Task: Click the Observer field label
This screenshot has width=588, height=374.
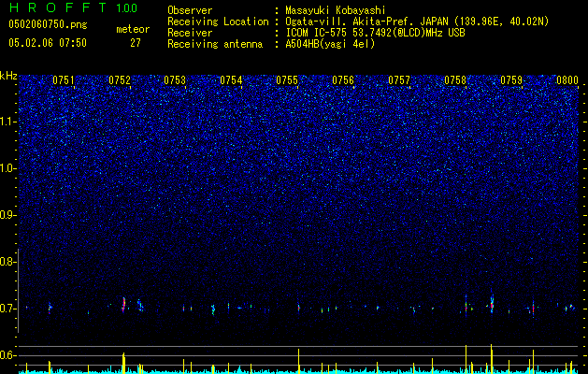Action: click(x=190, y=10)
